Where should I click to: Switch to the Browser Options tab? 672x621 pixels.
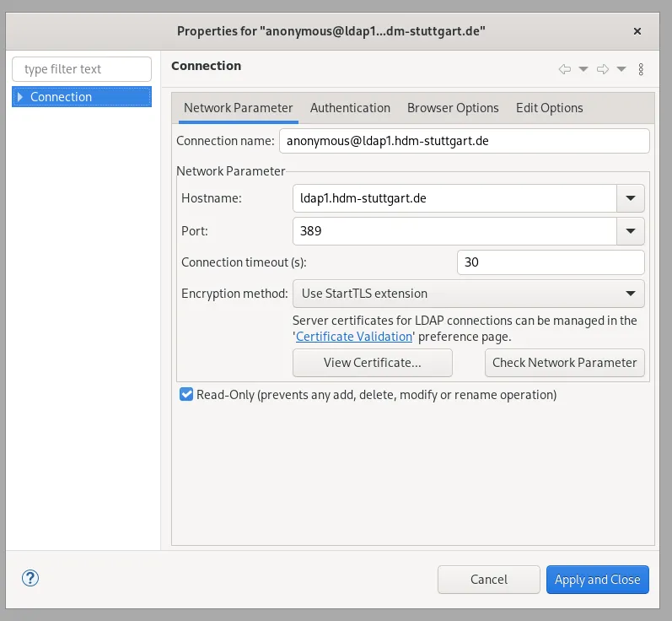[453, 108]
